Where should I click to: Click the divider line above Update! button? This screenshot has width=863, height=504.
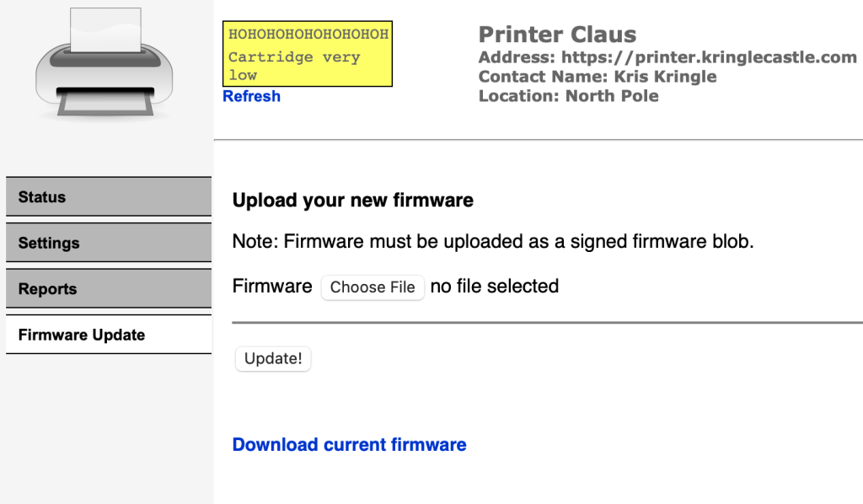tap(548, 322)
